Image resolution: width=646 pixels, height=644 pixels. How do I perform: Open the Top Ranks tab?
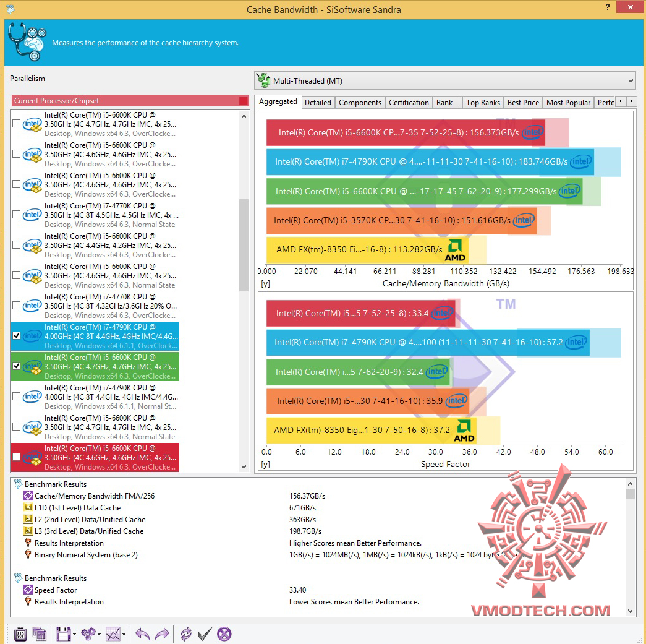pyautogui.click(x=483, y=103)
